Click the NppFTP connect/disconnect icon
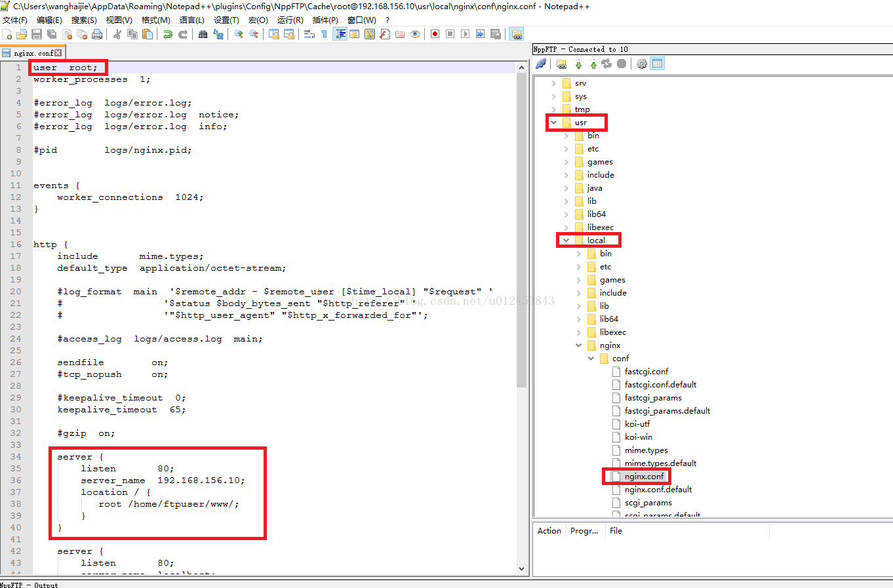Viewport: 893px width, 588px height. [x=541, y=64]
